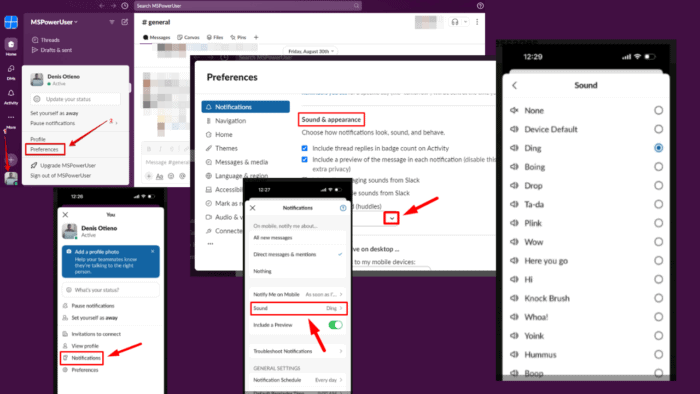Viewport: 700px width, 394px height.
Task: Select Messages & media in Preferences sidebar
Action: pos(242,162)
